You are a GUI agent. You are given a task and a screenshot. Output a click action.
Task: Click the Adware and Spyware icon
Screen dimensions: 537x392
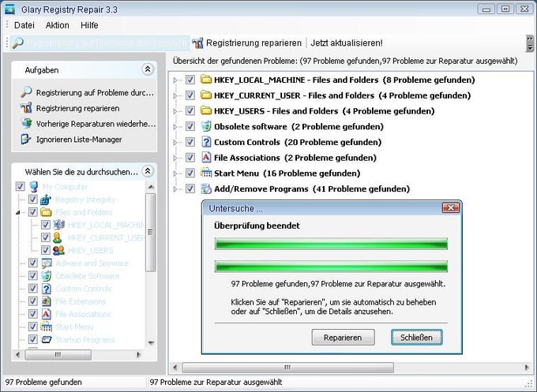point(47,263)
